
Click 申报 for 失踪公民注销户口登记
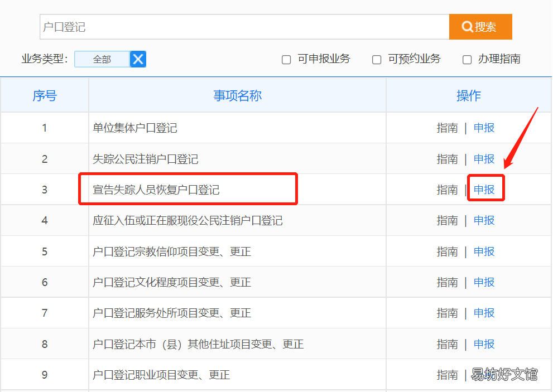tap(484, 159)
